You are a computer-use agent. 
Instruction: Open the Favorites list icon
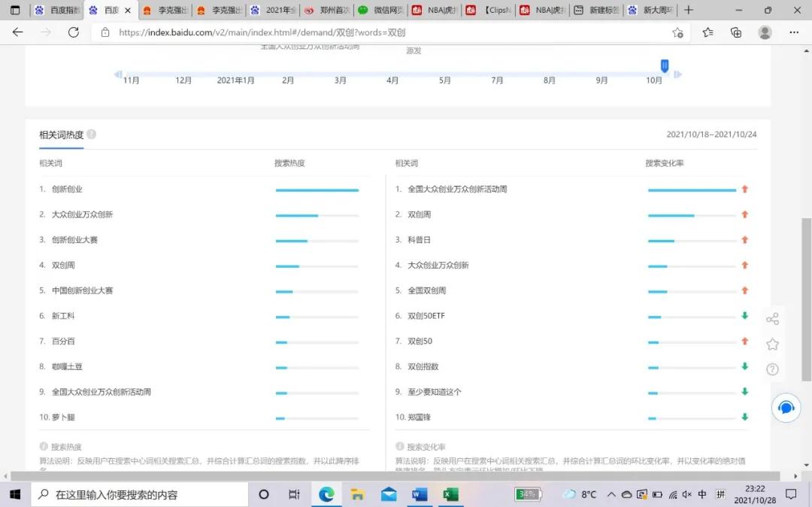coord(708,32)
